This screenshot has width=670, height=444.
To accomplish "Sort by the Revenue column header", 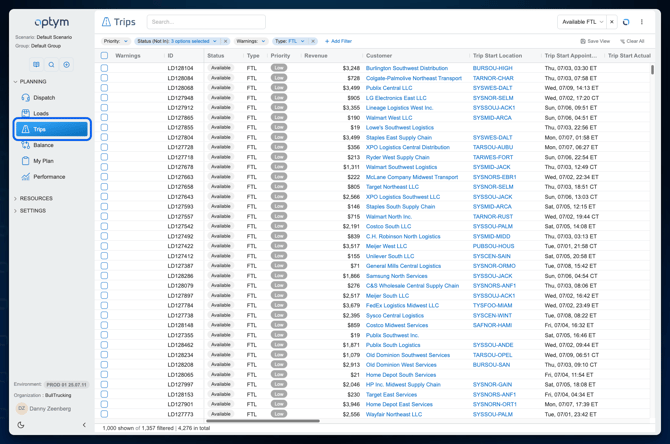I will (316, 56).
